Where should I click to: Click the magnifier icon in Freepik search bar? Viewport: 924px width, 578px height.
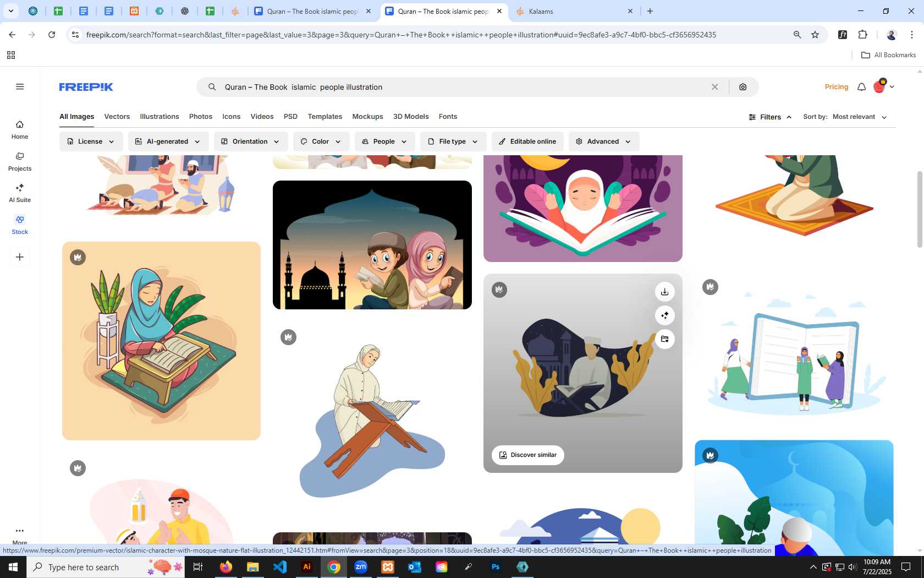click(x=212, y=87)
